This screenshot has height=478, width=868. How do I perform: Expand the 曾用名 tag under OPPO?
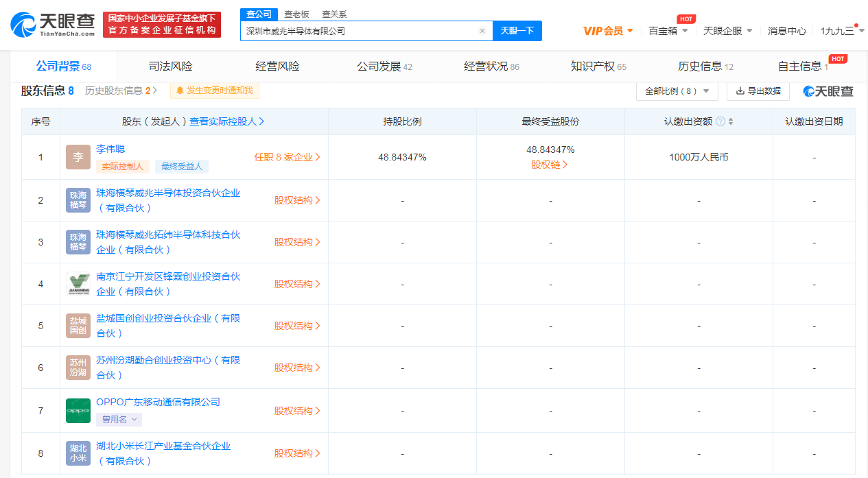120,419
